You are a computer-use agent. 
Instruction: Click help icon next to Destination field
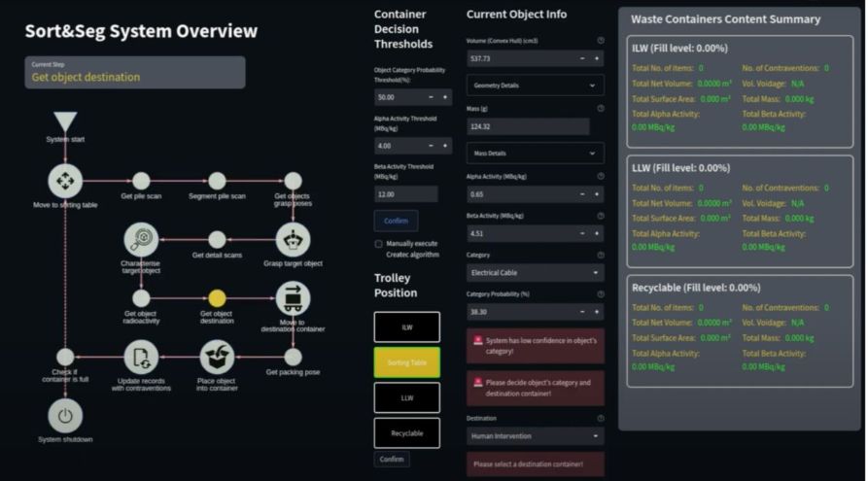pyautogui.click(x=601, y=419)
